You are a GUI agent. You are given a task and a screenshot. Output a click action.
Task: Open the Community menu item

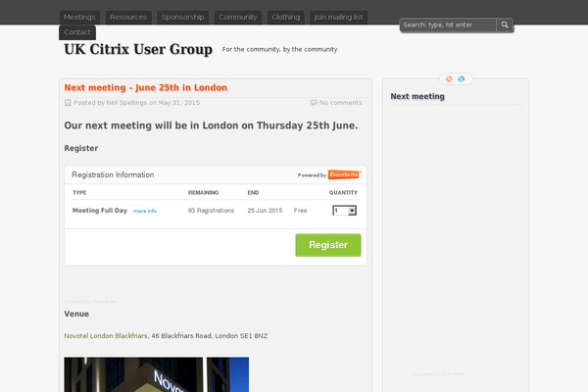coord(238,17)
